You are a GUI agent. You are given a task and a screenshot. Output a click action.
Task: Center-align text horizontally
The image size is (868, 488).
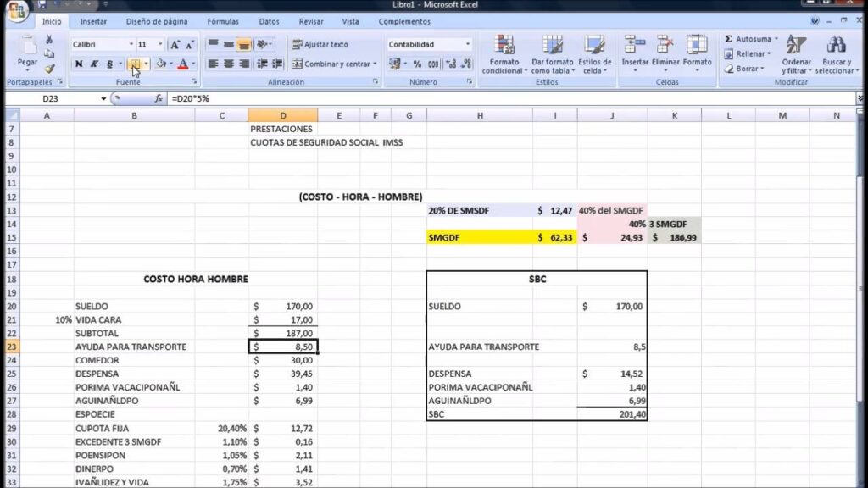tap(229, 64)
